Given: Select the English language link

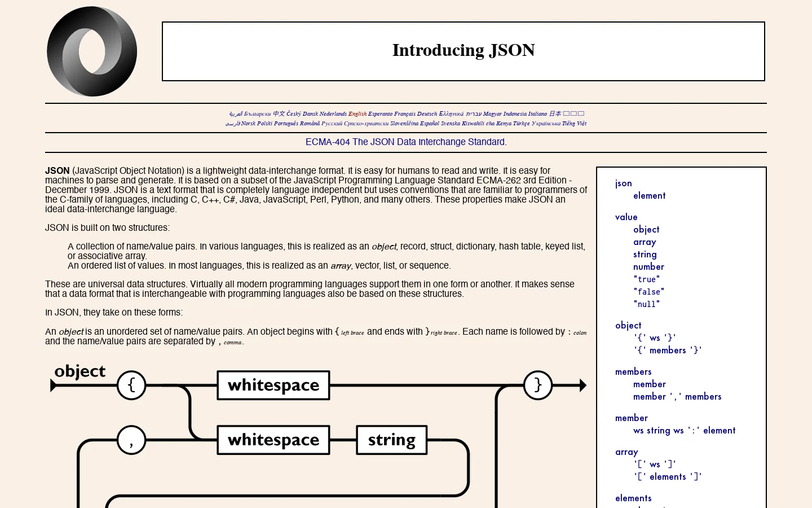Looking at the screenshot, I should tap(358, 114).
